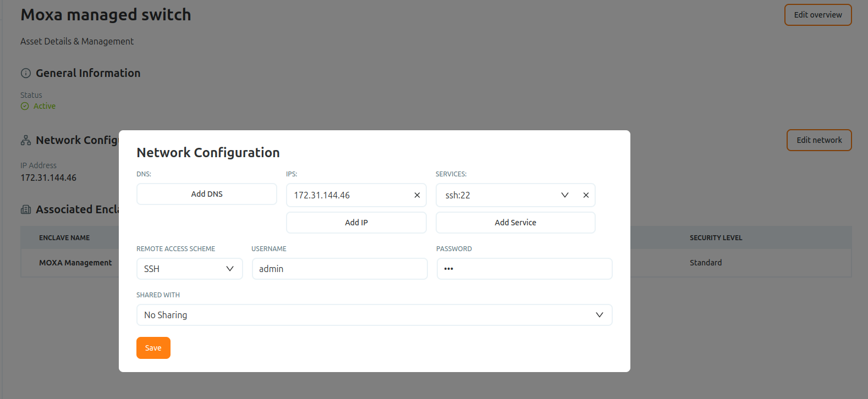868x399 pixels.
Task: Click the Associated Enclaves building icon
Action: click(x=26, y=209)
